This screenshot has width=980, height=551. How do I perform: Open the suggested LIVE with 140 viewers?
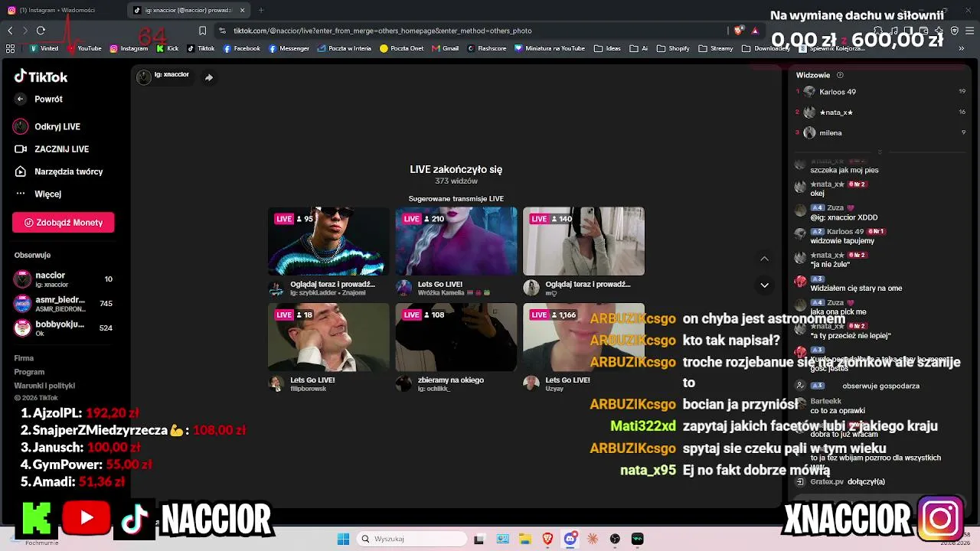583,241
